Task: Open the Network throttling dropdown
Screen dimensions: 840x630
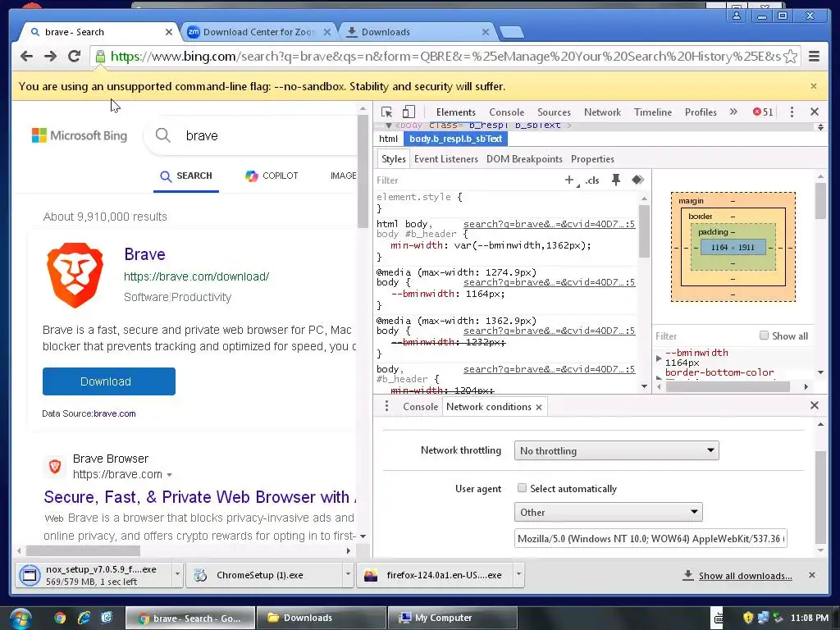Action: (x=616, y=450)
